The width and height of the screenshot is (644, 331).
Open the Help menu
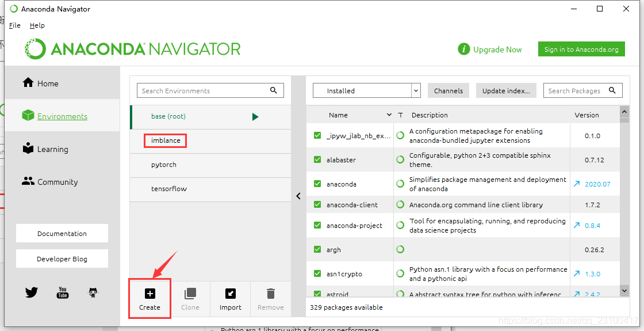tap(37, 25)
